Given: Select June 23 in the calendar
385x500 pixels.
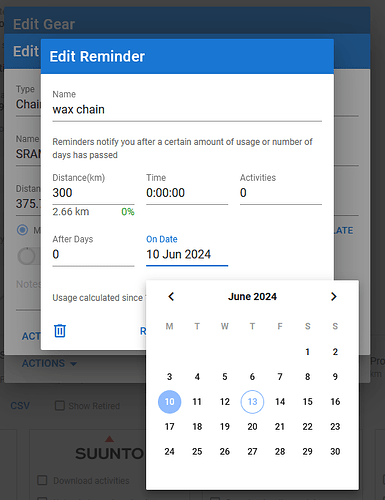Looking at the screenshot, I should 335,427.
